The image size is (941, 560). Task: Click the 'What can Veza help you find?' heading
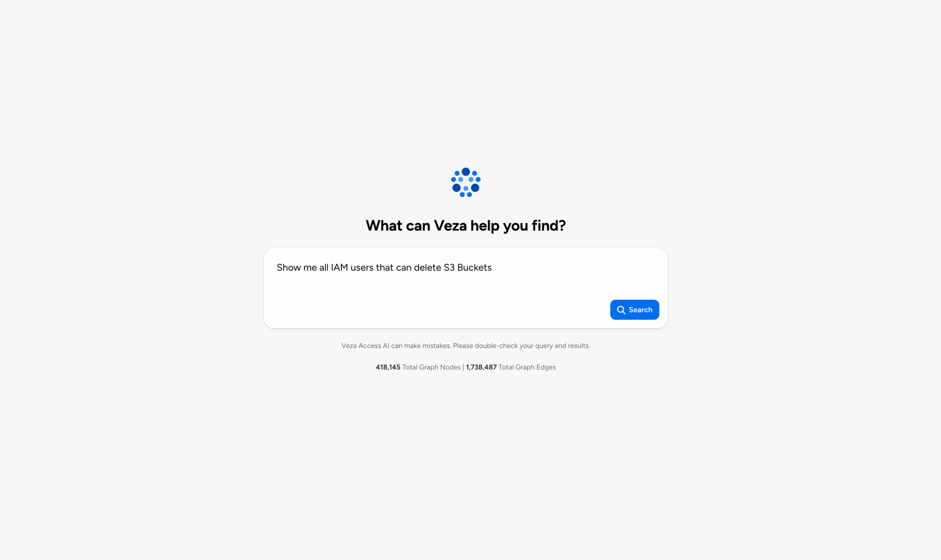(466, 226)
